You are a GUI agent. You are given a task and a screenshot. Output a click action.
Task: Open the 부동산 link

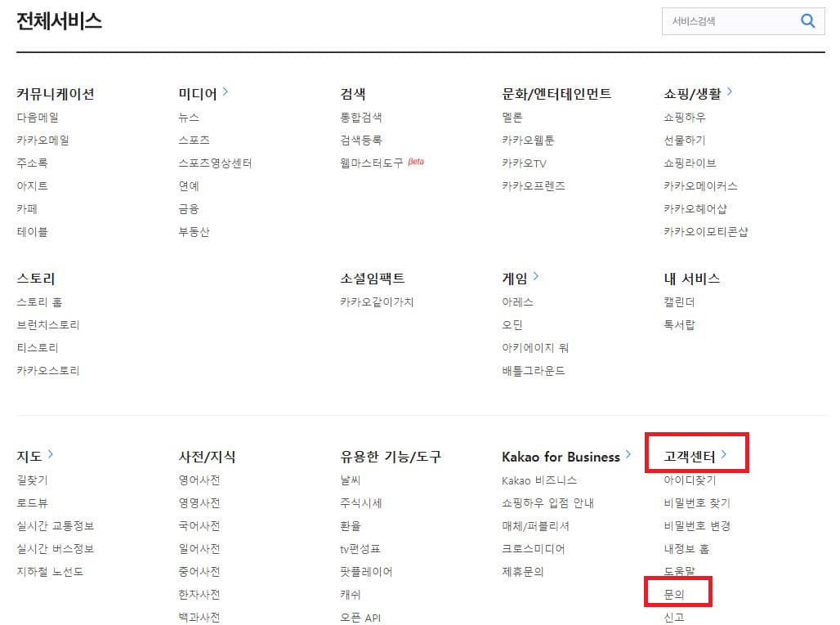point(194,232)
